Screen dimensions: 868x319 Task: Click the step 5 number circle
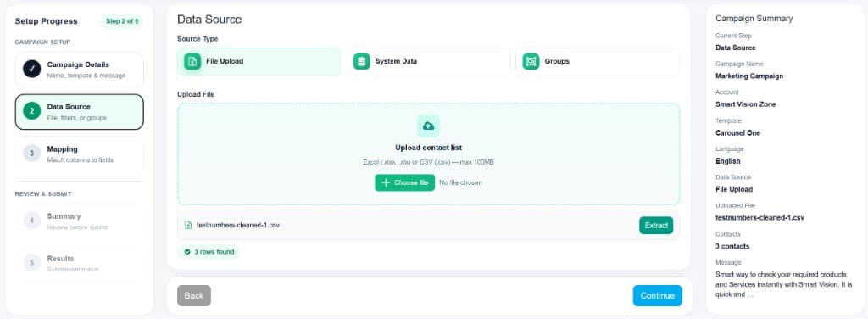32,262
